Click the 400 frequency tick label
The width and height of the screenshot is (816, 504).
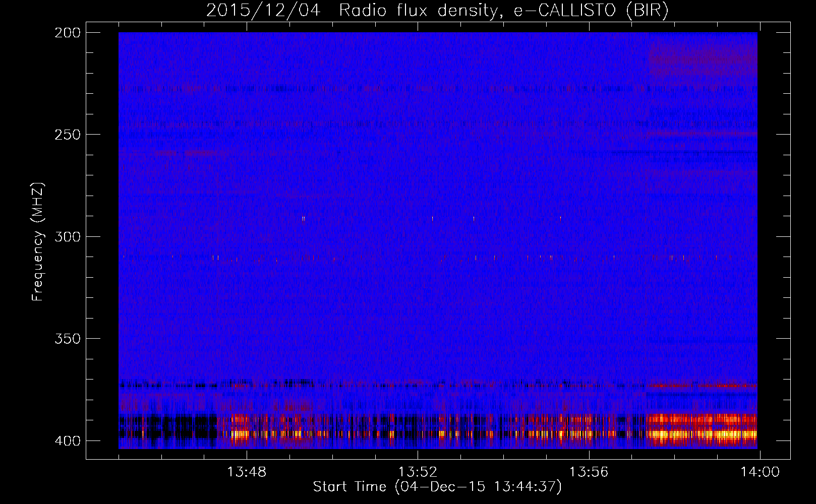click(x=67, y=441)
